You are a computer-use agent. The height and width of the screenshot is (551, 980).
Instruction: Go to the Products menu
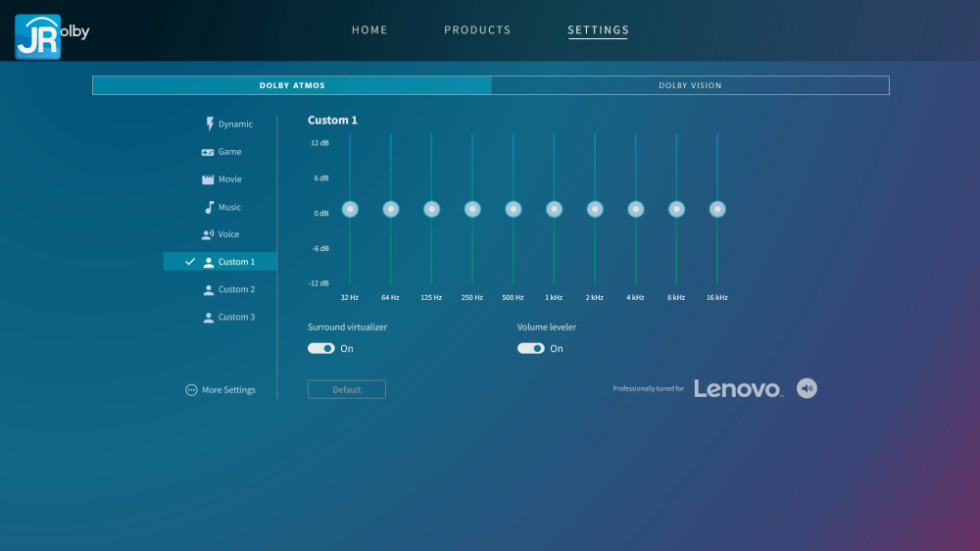(x=477, y=30)
